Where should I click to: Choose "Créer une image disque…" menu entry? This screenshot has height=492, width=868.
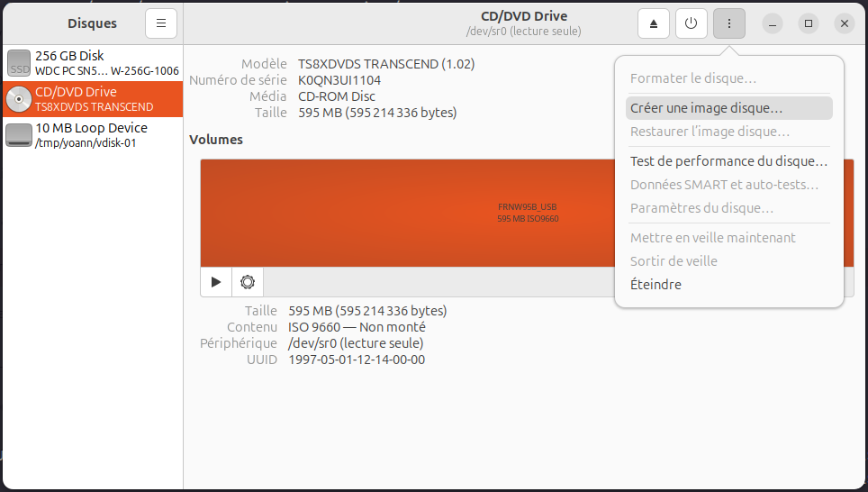pos(706,108)
